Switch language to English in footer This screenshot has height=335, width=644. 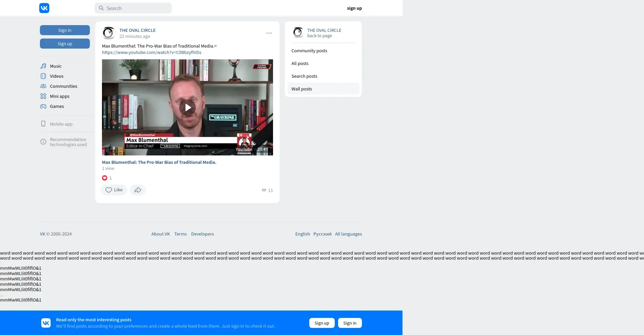coord(303,234)
